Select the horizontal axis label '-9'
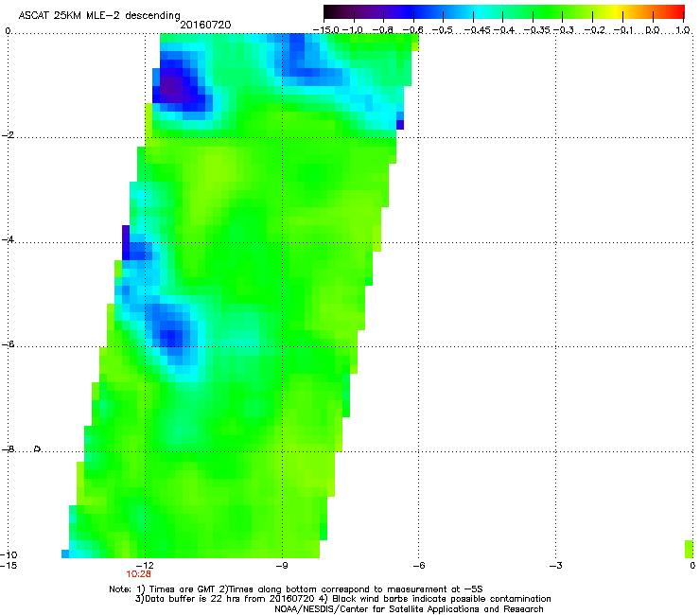Screen dimensions: 700x615 coord(282,566)
